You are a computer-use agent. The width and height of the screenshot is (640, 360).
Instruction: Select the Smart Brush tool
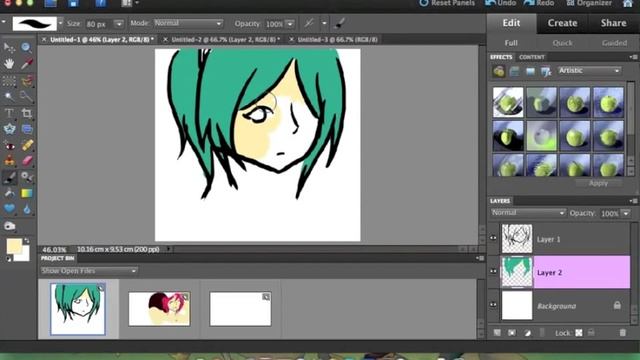26,177
